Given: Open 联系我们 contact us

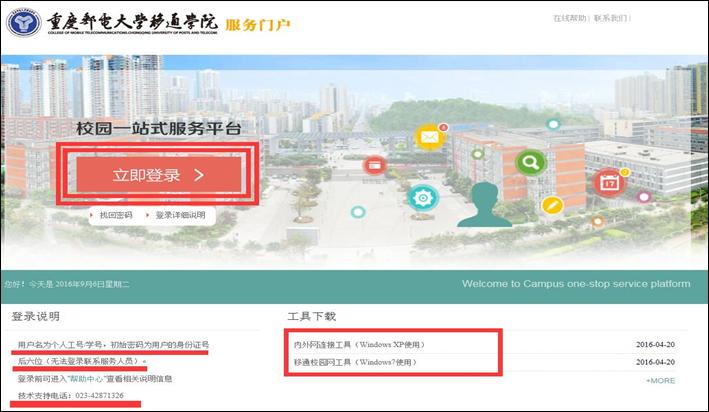Looking at the screenshot, I should click(611, 18).
